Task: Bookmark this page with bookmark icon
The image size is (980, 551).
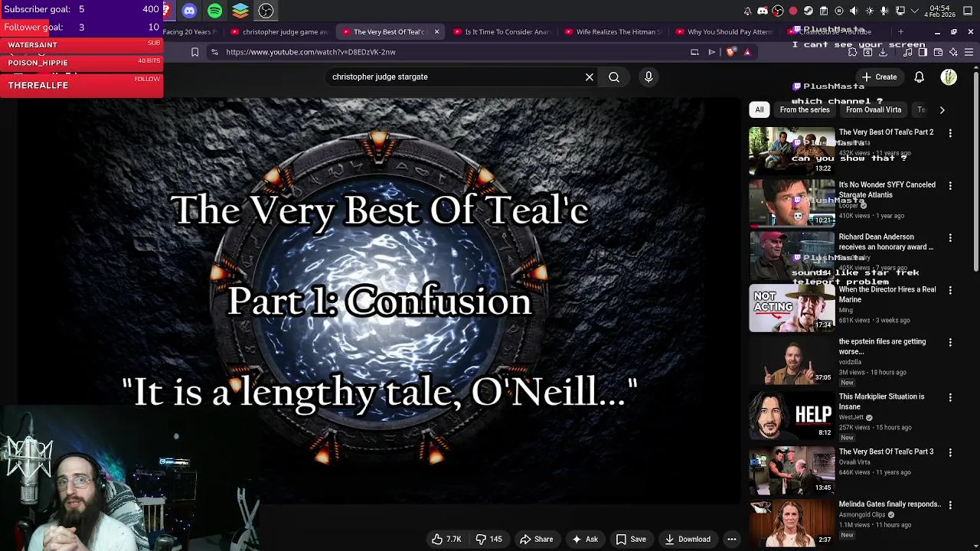Action: click(194, 52)
